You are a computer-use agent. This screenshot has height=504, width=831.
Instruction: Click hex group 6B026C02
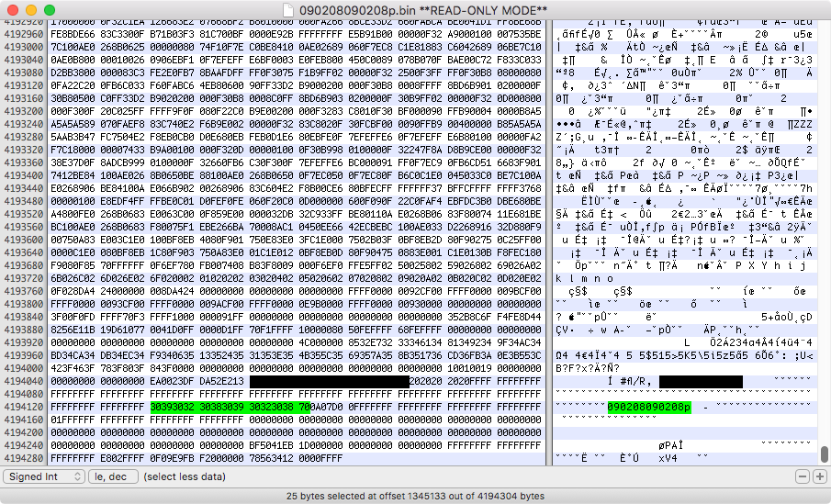click(x=73, y=278)
